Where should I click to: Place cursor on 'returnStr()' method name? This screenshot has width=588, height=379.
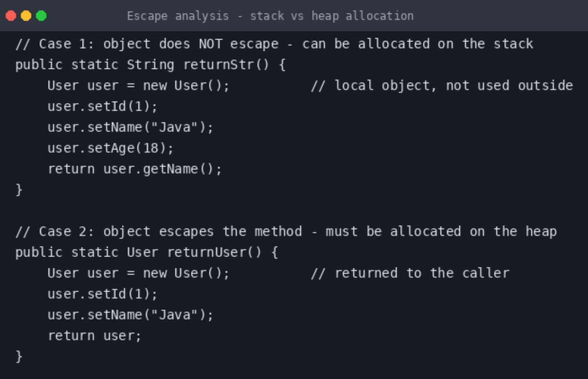[x=226, y=65]
